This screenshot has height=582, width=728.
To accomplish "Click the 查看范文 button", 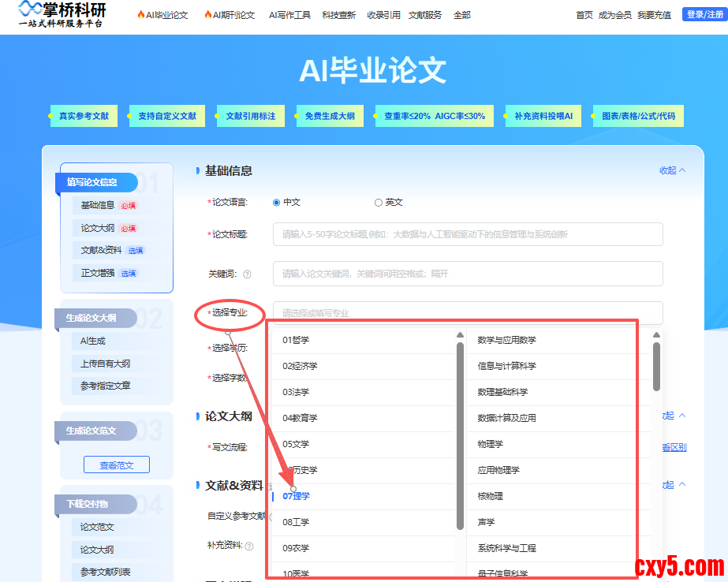I will click(x=117, y=465).
